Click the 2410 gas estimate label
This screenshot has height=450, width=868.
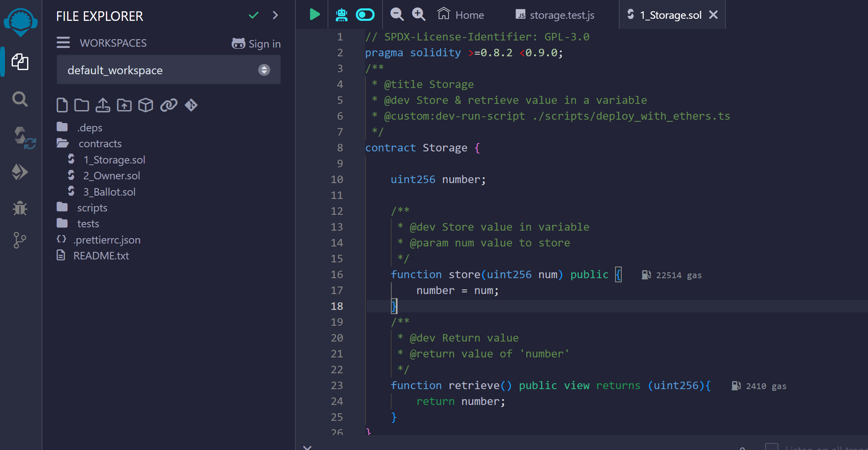coord(766,386)
